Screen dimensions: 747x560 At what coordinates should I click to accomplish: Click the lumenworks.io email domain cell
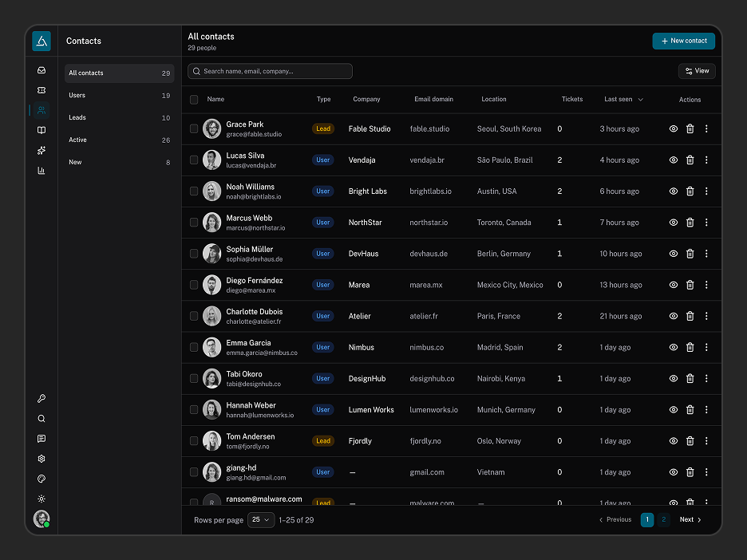pos(433,409)
